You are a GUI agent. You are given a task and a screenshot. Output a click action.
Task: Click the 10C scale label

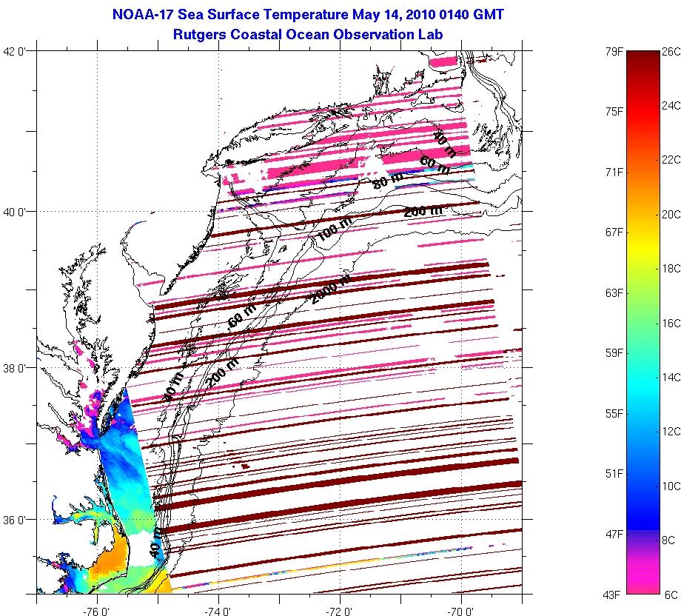(671, 486)
